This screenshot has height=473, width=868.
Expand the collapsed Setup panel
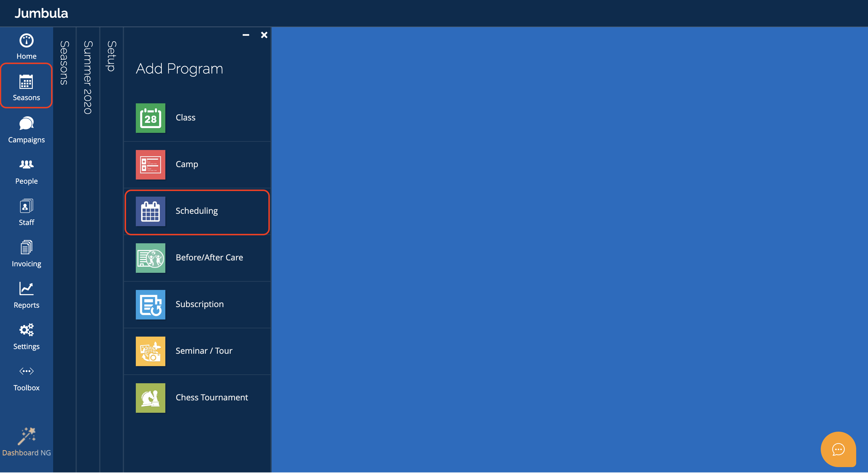point(112,56)
